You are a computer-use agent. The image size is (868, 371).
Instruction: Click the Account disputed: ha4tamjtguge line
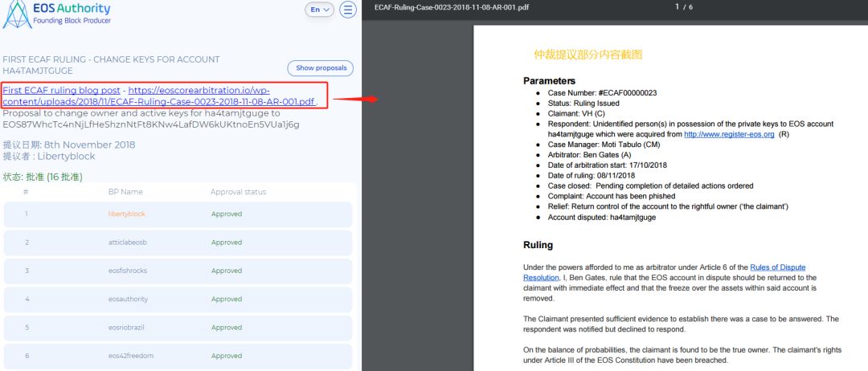pos(602,218)
